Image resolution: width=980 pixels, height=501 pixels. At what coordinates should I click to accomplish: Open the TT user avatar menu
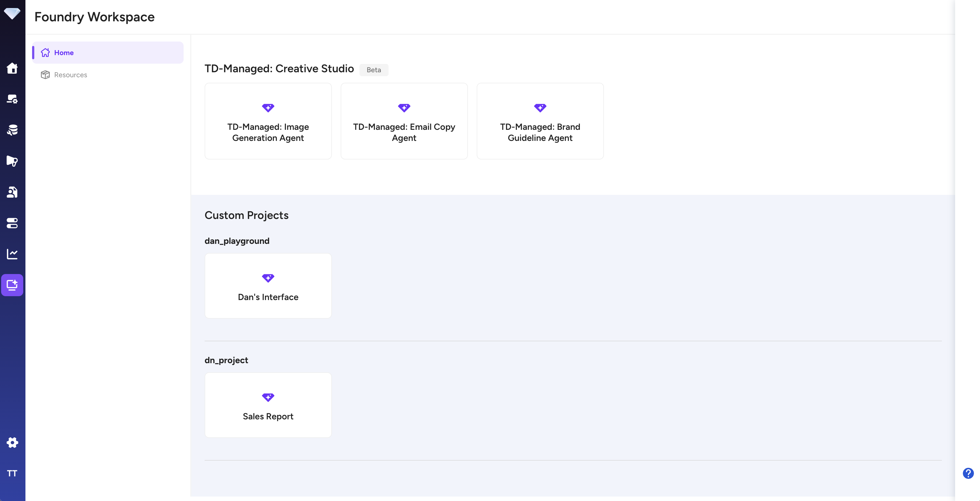(x=12, y=473)
